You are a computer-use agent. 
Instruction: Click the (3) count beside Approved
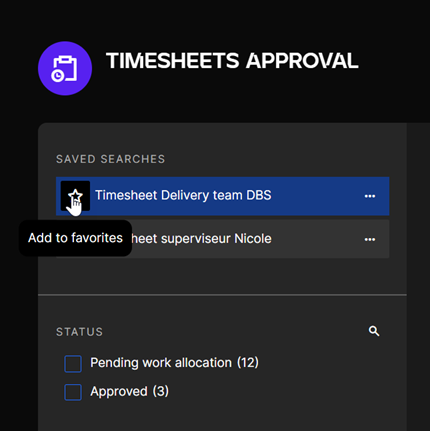(161, 391)
